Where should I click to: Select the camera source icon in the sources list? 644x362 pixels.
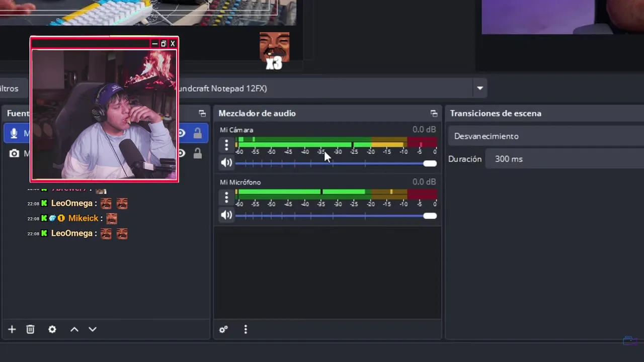[14, 153]
